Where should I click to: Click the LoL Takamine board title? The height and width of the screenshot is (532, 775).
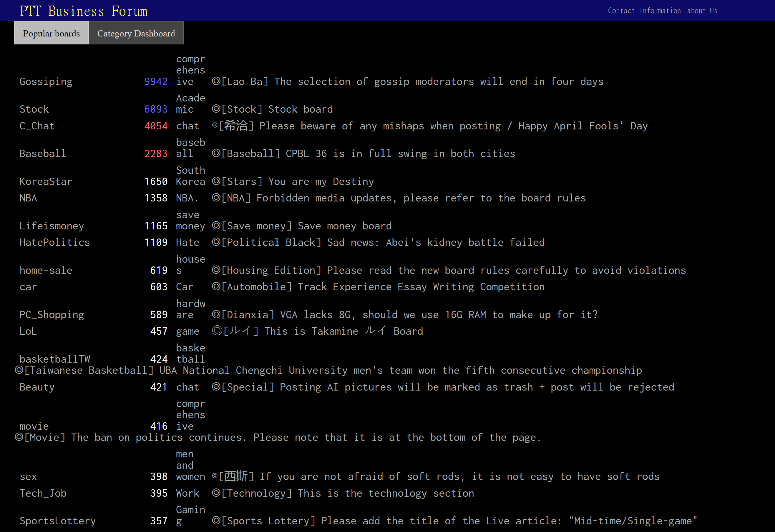click(x=318, y=331)
